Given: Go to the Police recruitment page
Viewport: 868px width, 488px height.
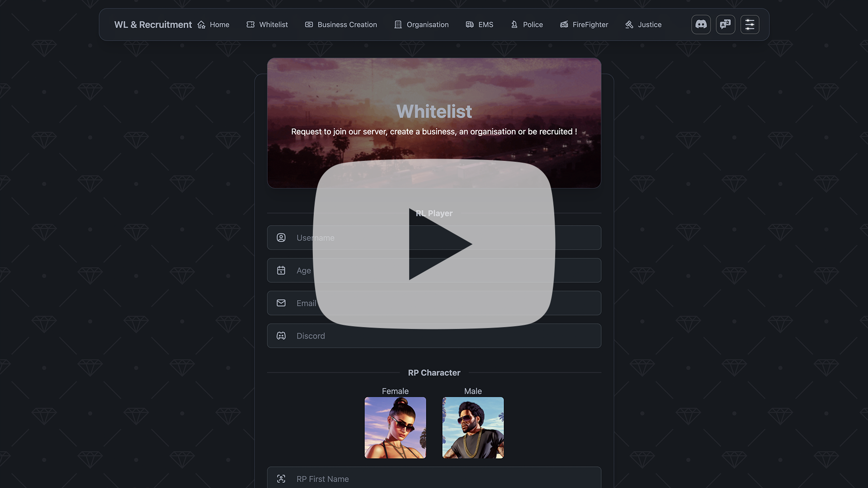Looking at the screenshot, I should tap(527, 24).
